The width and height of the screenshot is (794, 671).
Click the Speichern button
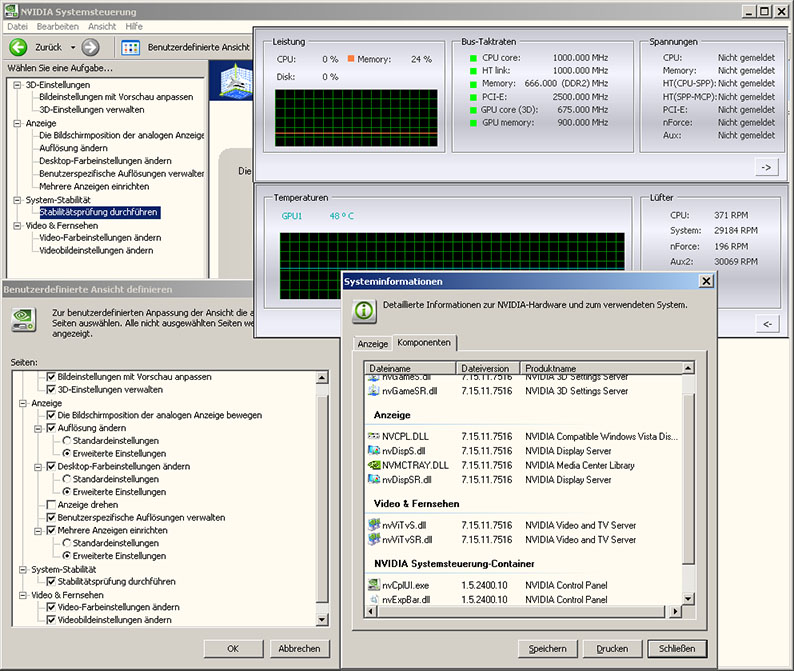tap(547, 649)
